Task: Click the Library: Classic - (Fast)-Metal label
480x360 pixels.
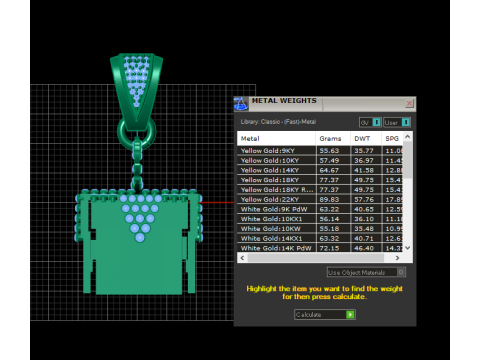Action: (278, 122)
